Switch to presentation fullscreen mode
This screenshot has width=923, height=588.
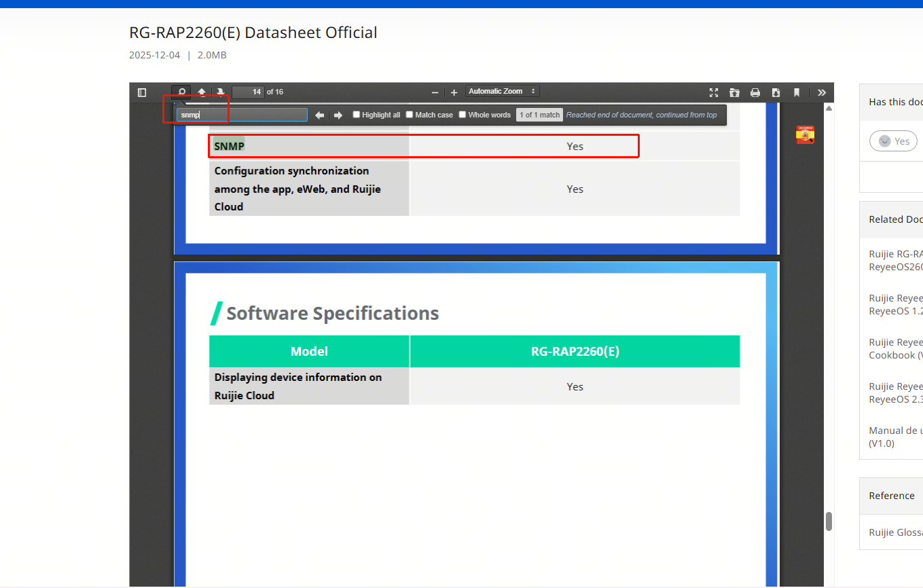tap(713, 92)
